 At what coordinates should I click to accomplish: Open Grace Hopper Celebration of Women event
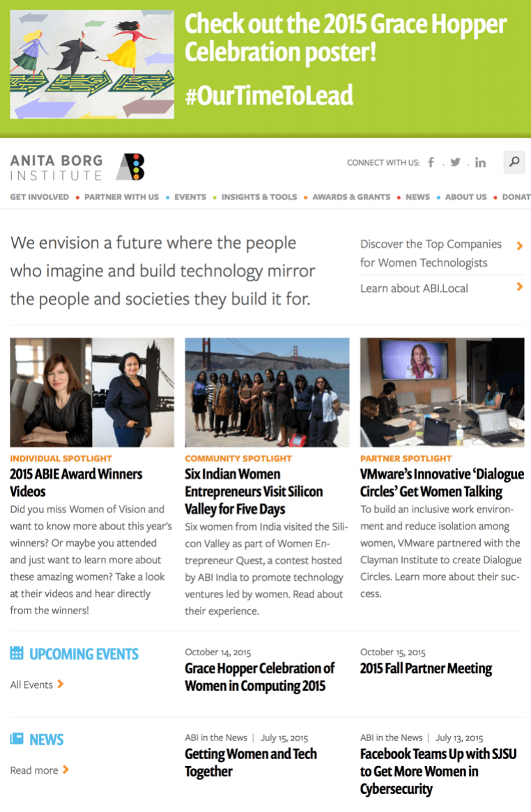pos(259,677)
